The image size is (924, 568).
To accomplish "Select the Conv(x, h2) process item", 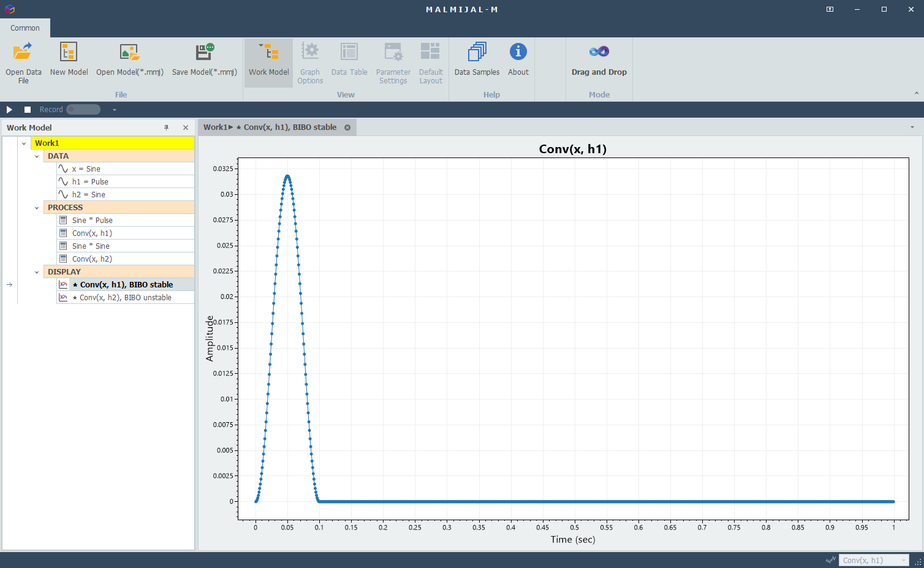I will point(126,259).
